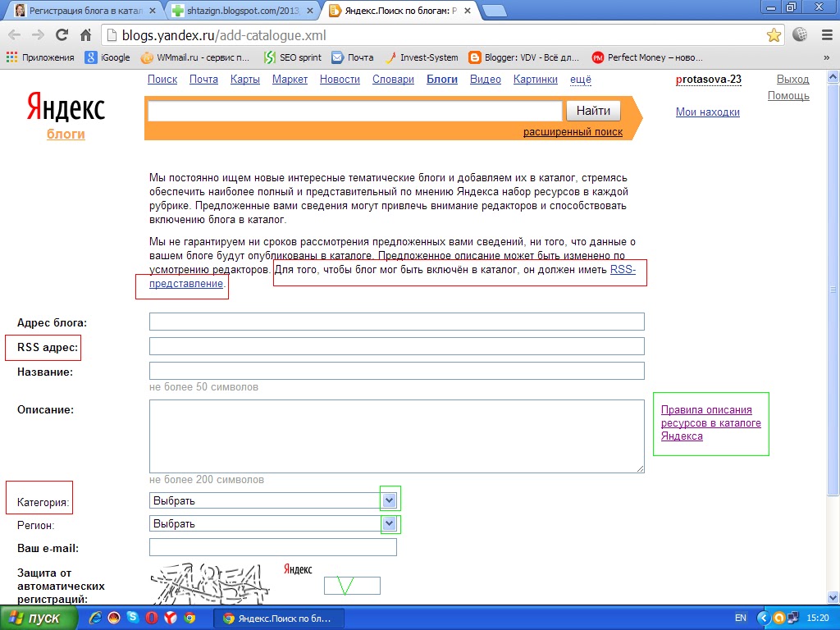Go forward with the browser forward arrow

click(38, 35)
